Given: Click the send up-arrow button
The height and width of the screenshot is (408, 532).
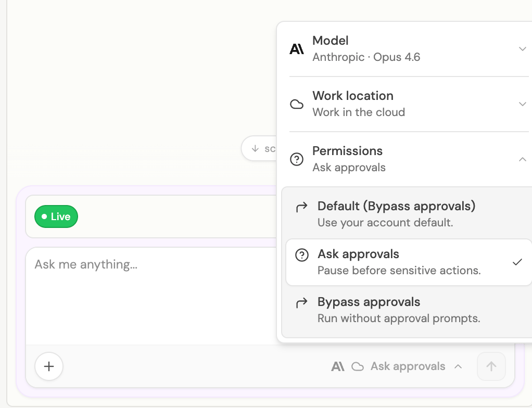Looking at the screenshot, I should tap(491, 366).
